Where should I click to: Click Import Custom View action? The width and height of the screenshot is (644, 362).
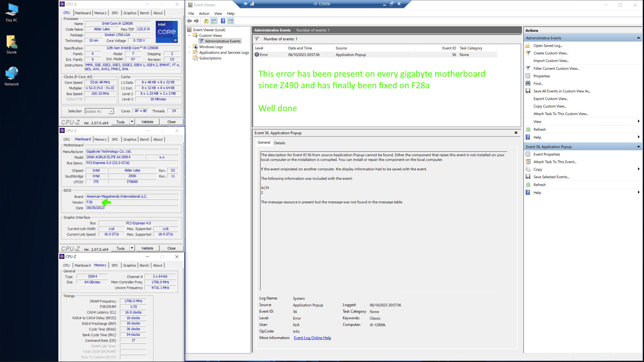(x=551, y=61)
